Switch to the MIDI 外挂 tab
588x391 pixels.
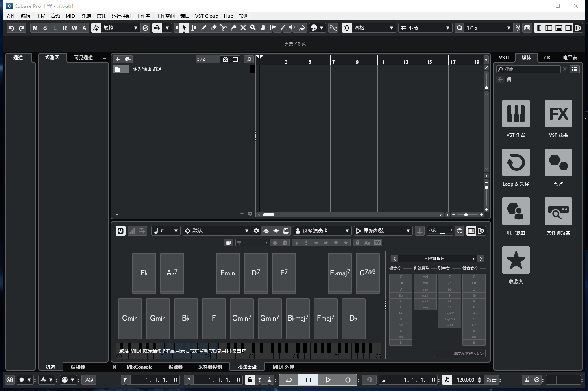tap(283, 367)
